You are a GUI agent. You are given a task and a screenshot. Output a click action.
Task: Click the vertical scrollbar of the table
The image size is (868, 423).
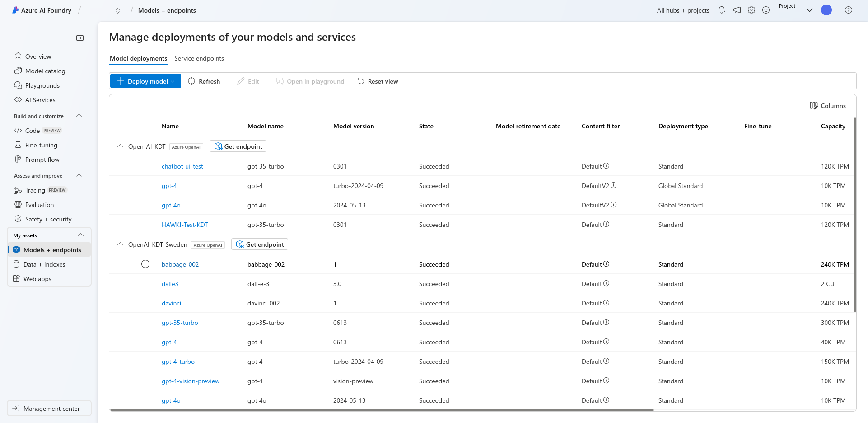pos(855,214)
